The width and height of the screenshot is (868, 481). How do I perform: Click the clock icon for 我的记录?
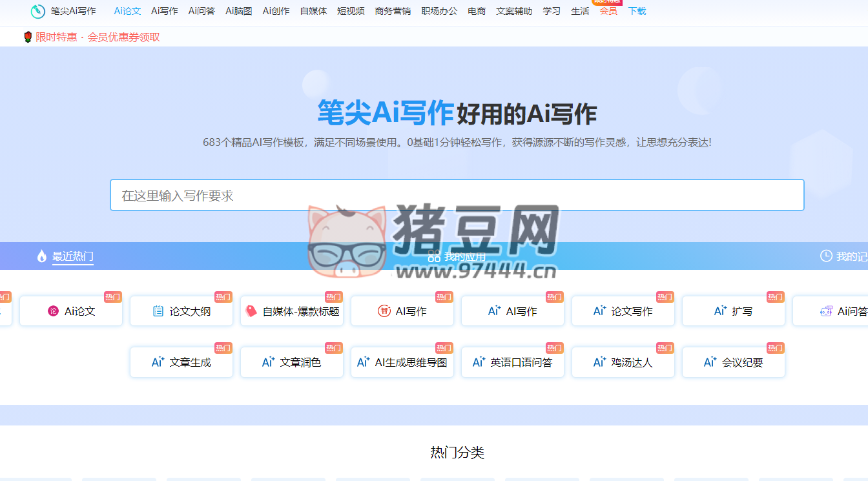click(x=826, y=256)
